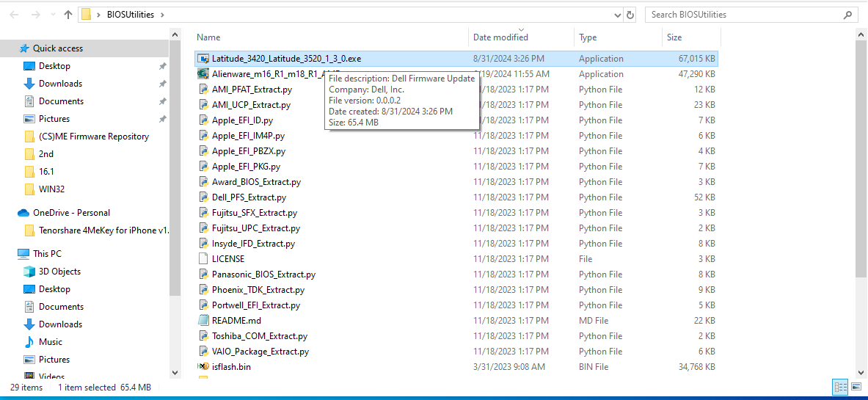
Task: Open 3D Objects under This PC
Action: pyautogui.click(x=59, y=272)
